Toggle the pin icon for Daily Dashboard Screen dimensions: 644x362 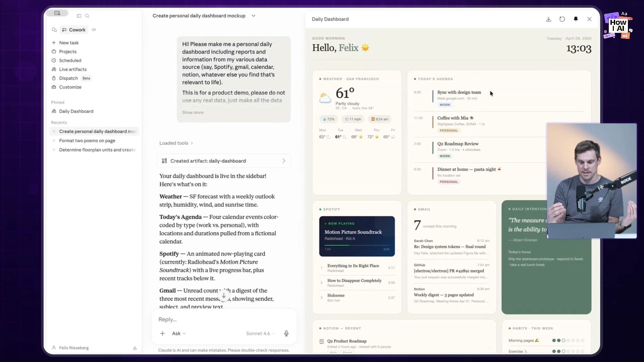click(576, 19)
